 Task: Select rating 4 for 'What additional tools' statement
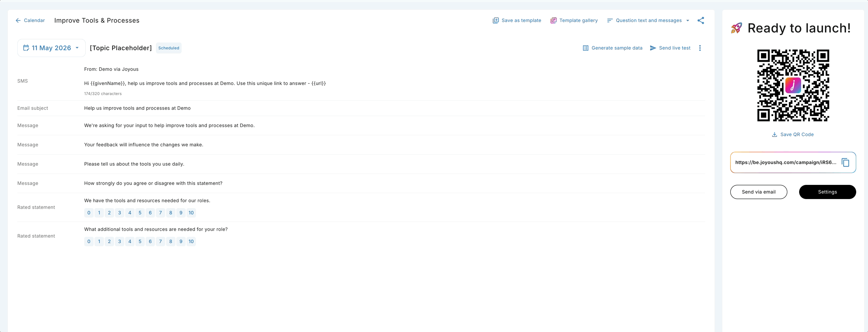(x=130, y=242)
